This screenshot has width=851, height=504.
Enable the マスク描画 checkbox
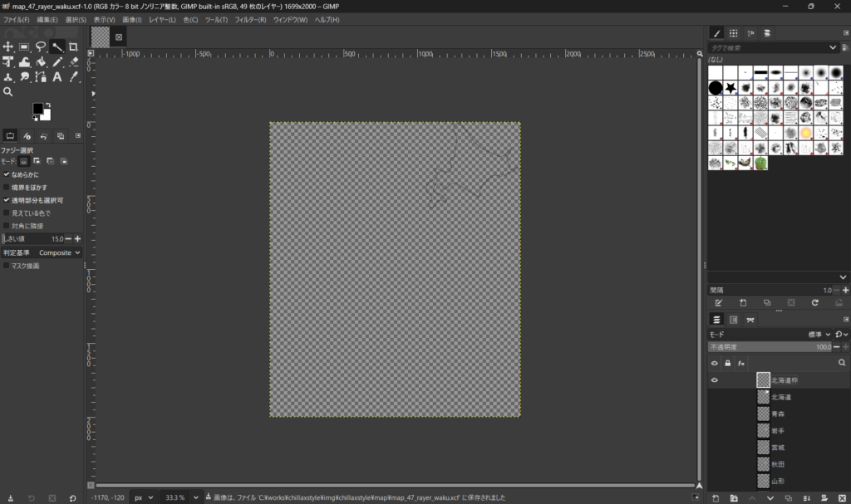(x=7, y=266)
